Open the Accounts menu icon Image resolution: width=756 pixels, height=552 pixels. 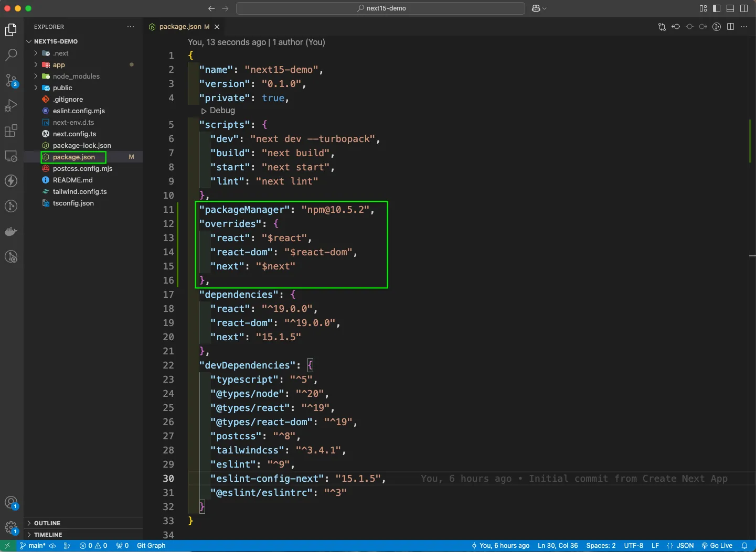pos(11,503)
